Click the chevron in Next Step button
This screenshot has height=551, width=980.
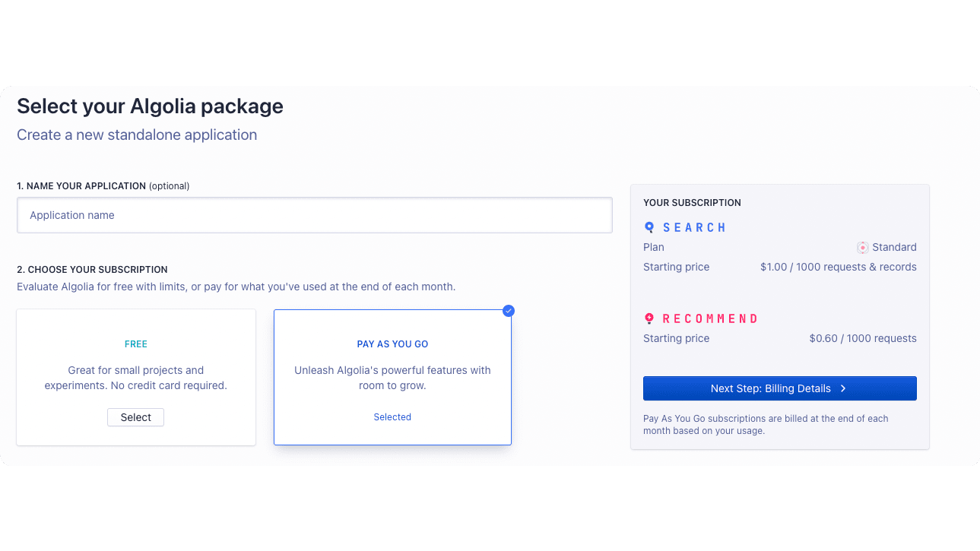pos(842,388)
